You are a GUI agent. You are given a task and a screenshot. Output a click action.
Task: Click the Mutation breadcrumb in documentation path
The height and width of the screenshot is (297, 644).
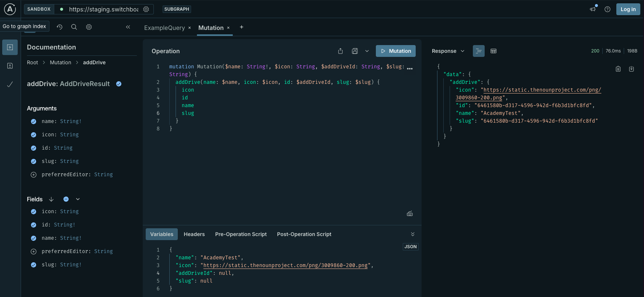[60, 62]
